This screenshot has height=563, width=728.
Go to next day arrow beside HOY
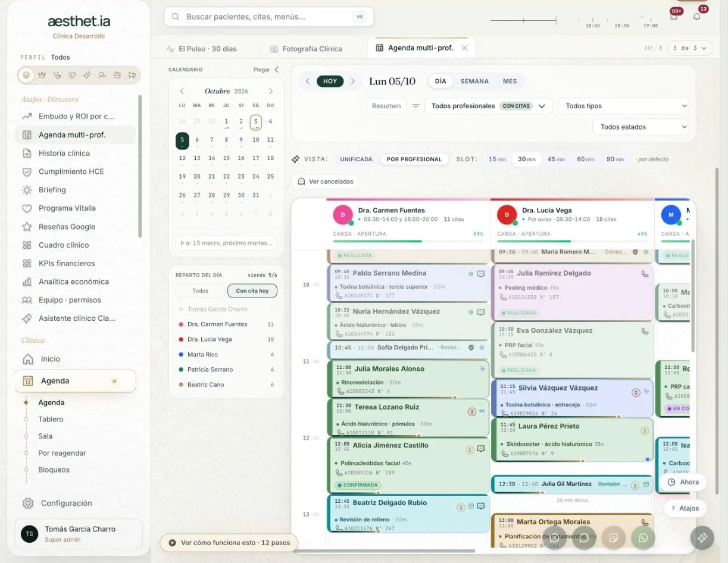pos(353,82)
